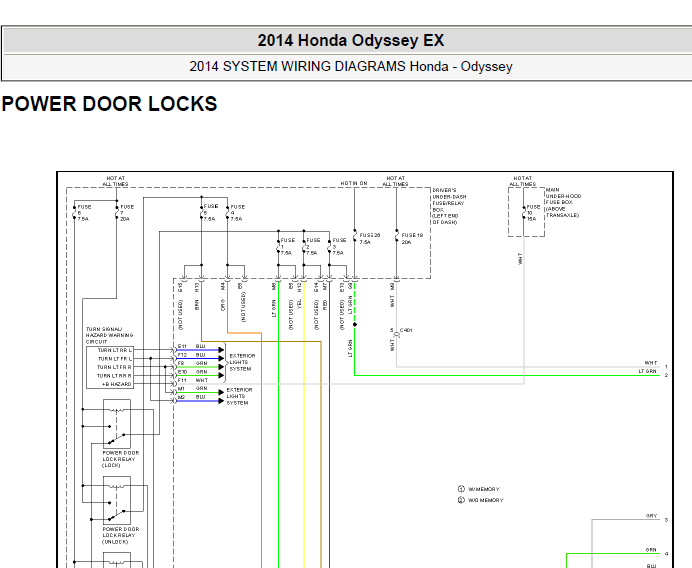Click the 'E15' terminal label
Image resolution: width=692 pixels, height=568 pixels.
tap(180, 287)
